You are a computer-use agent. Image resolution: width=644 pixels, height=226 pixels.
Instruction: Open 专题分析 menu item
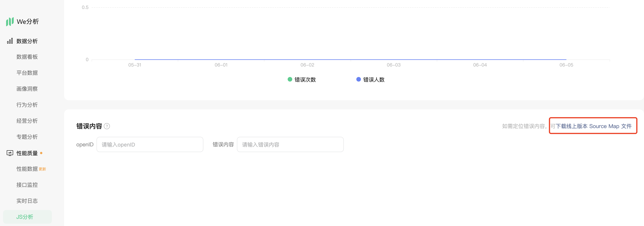[x=27, y=137]
